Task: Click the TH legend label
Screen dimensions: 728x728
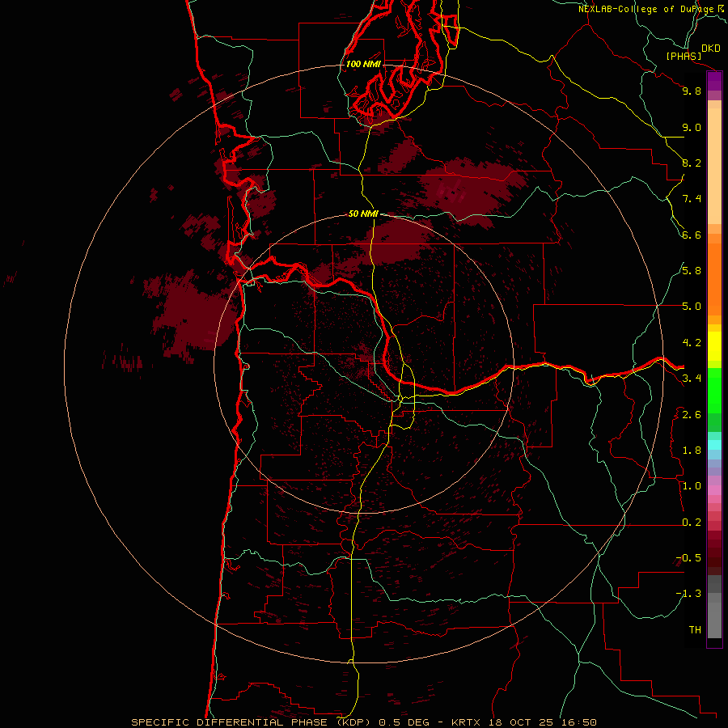Action: [695, 629]
